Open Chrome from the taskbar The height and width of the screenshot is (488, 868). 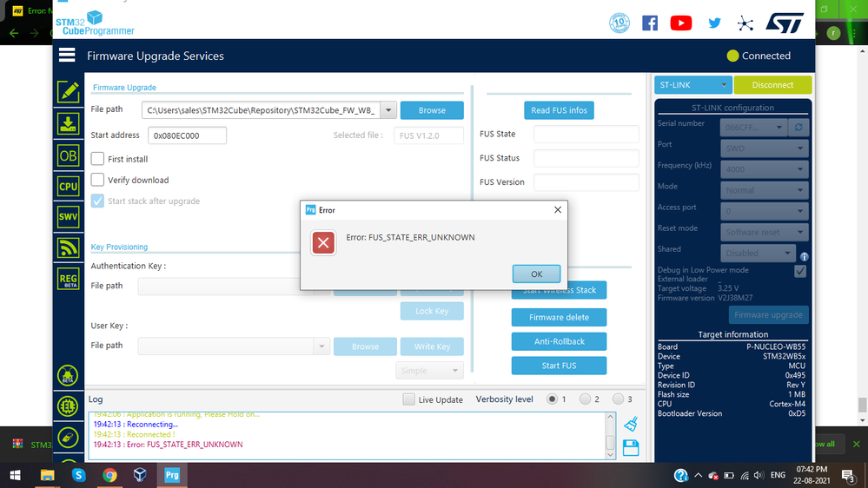pyautogui.click(x=109, y=475)
